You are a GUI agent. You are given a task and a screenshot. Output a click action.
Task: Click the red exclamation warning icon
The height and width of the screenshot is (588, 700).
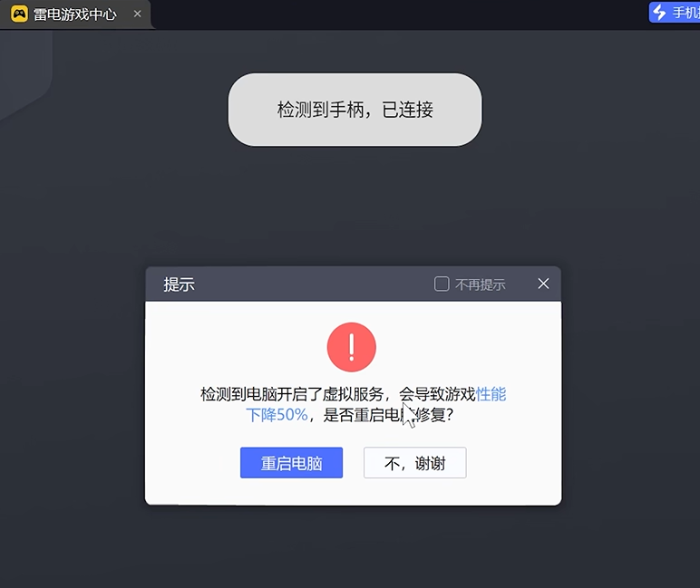pos(352,347)
